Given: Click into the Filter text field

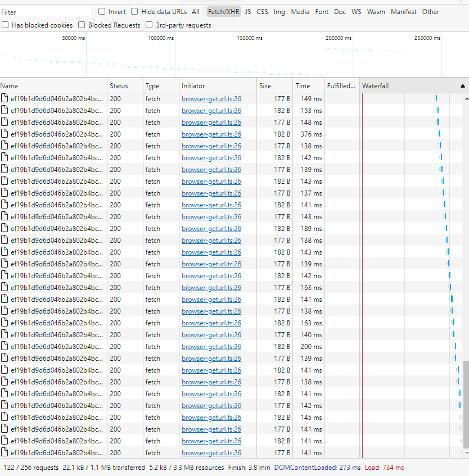Looking at the screenshot, I should pyautogui.click(x=46, y=12).
